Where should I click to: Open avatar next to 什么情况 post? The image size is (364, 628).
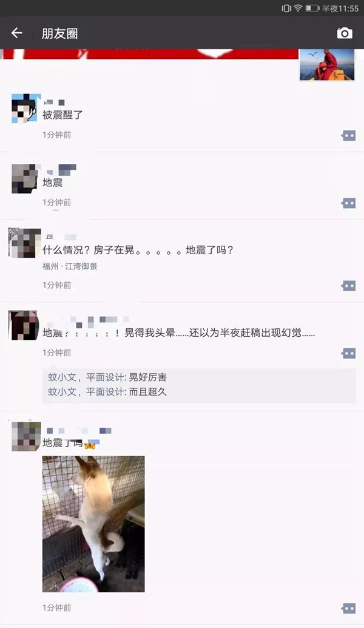24,243
